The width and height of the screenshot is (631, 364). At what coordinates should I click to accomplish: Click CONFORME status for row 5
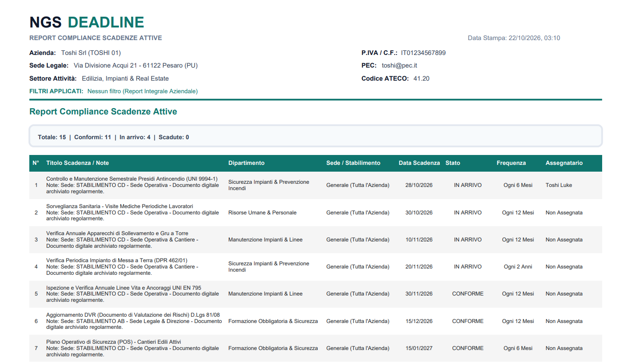pos(468,294)
